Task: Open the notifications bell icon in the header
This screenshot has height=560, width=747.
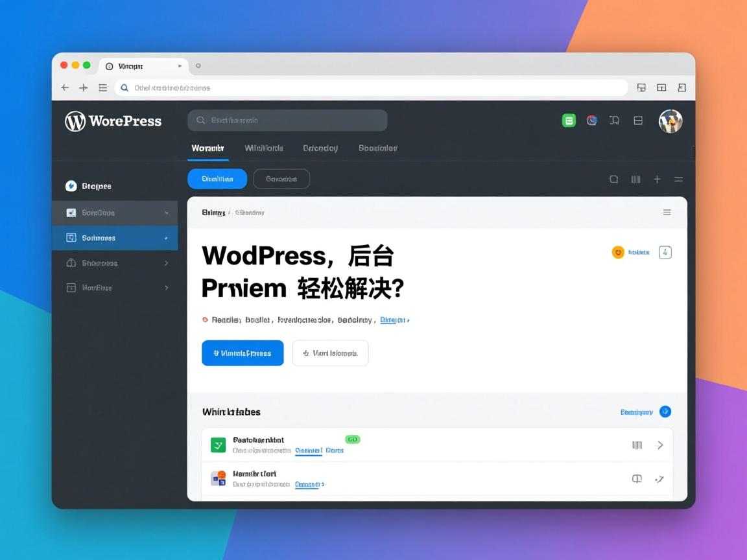Action: [614, 121]
